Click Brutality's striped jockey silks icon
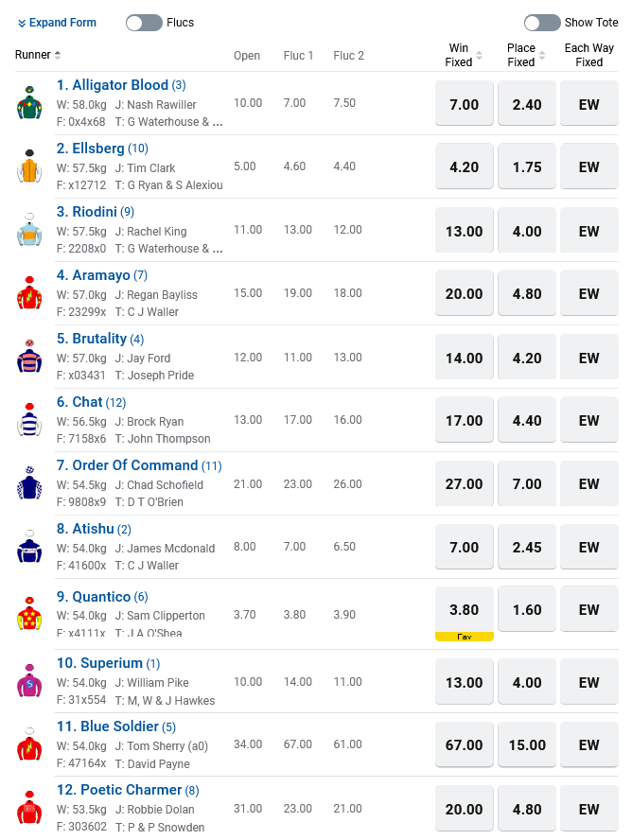 pyautogui.click(x=29, y=357)
